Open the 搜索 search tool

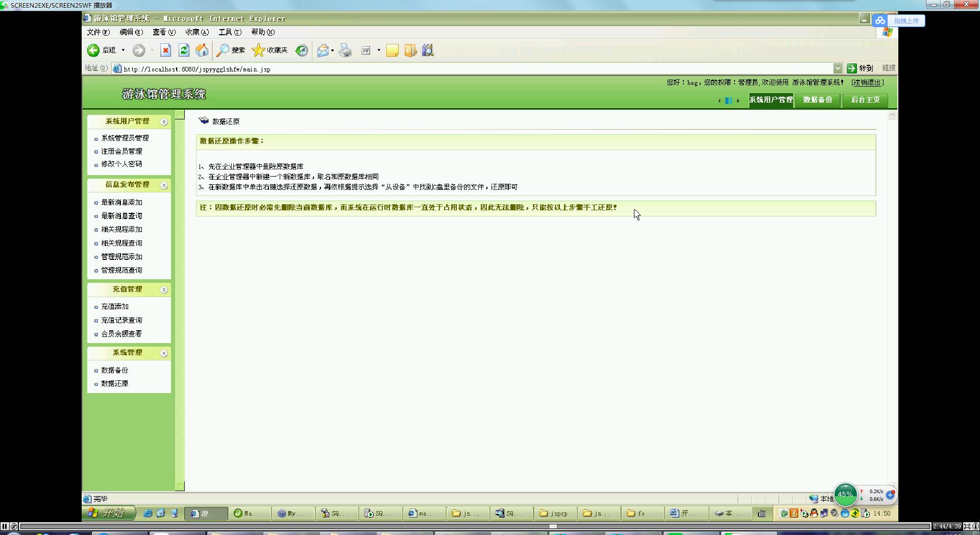tap(231, 50)
